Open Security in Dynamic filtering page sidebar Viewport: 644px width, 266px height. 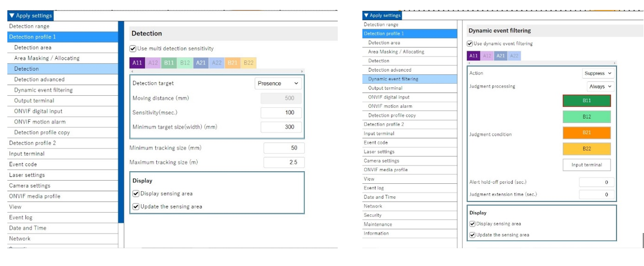point(410,215)
